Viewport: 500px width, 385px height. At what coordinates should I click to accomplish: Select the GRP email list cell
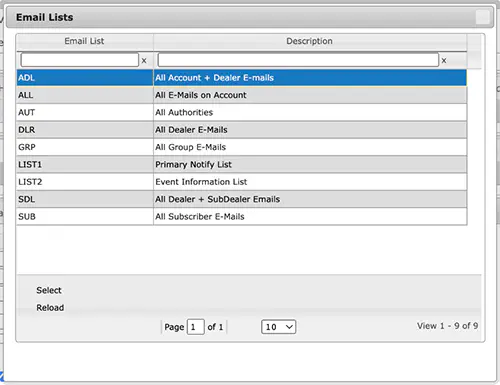(x=85, y=147)
